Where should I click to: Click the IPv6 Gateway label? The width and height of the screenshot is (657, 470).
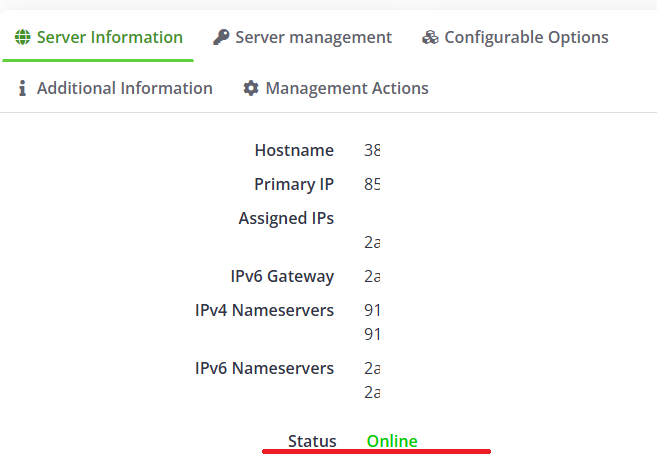pos(282,277)
